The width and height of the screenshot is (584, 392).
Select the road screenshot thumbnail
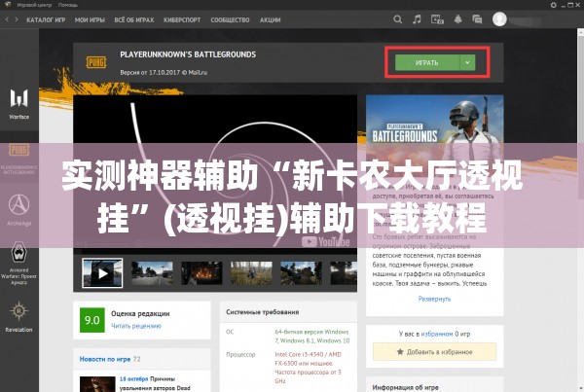(152, 273)
